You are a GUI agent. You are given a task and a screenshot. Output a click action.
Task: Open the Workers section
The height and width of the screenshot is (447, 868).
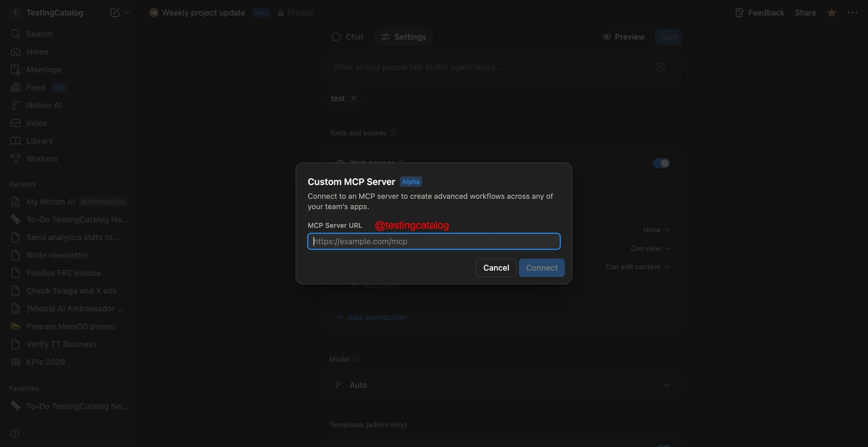pos(42,159)
